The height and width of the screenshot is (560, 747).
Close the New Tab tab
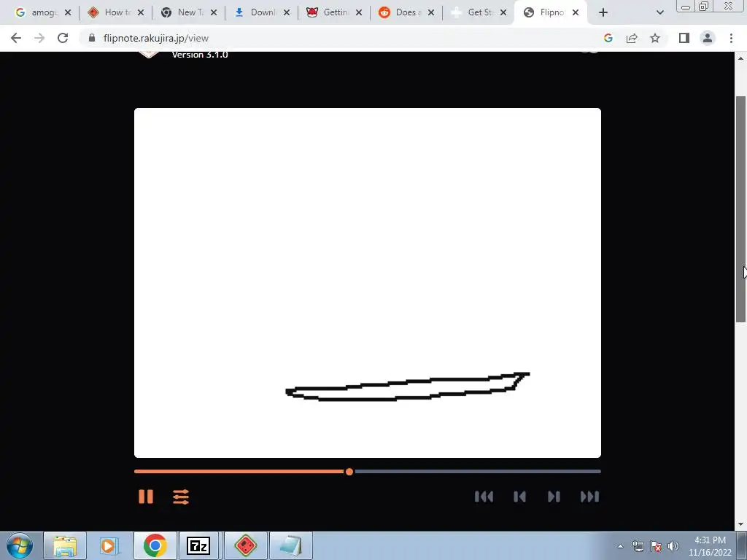click(214, 13)
